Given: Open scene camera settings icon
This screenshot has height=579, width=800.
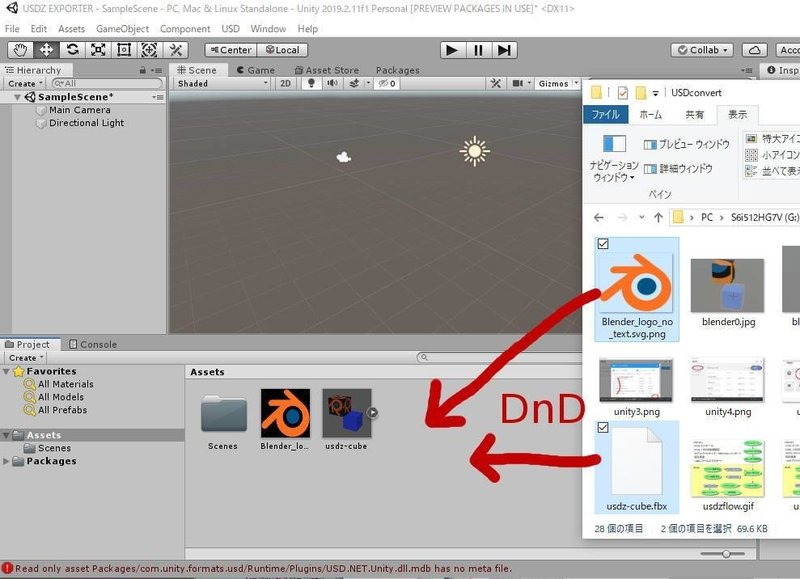Looking at the screenshot, I should point(517,83).
